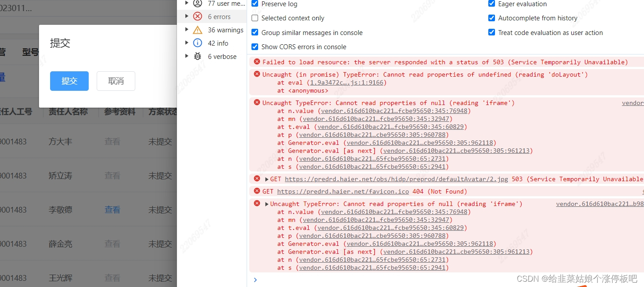Viewport: 644px width, 287px height.
Task: Uncheck Autocomplete from history
Action: click(x=491, y=18)
